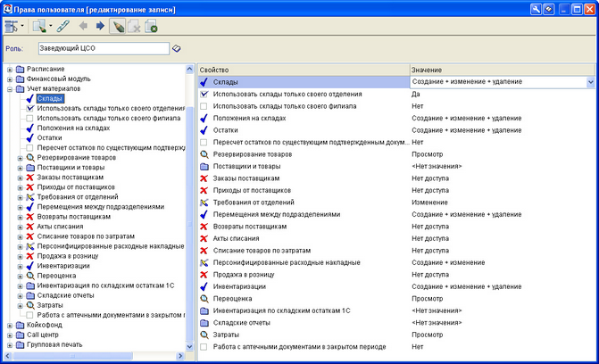Check Работа с аптечными документами in tree
This screenshot has width=599, height=364.
click(29, 315)
